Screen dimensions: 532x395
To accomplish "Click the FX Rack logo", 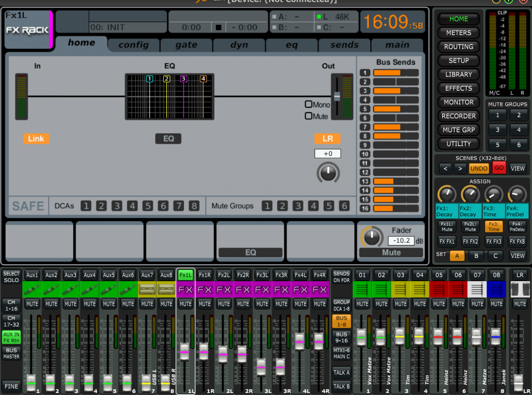I will (27, 30).
